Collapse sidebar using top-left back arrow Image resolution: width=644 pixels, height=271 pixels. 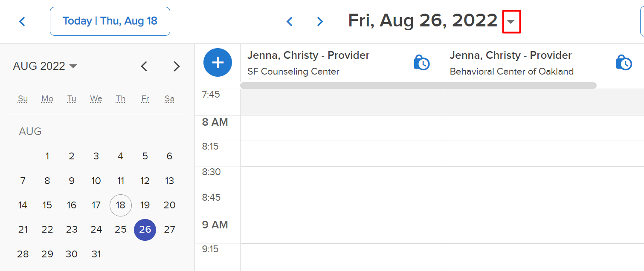(22, 21)
